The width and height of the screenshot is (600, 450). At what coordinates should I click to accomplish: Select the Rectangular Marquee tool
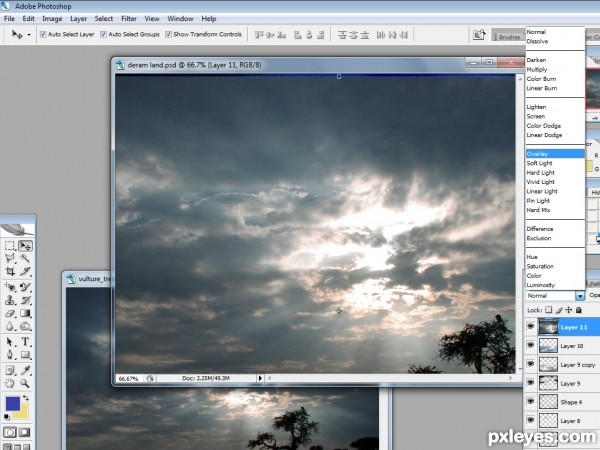click(x=10, y=246)
